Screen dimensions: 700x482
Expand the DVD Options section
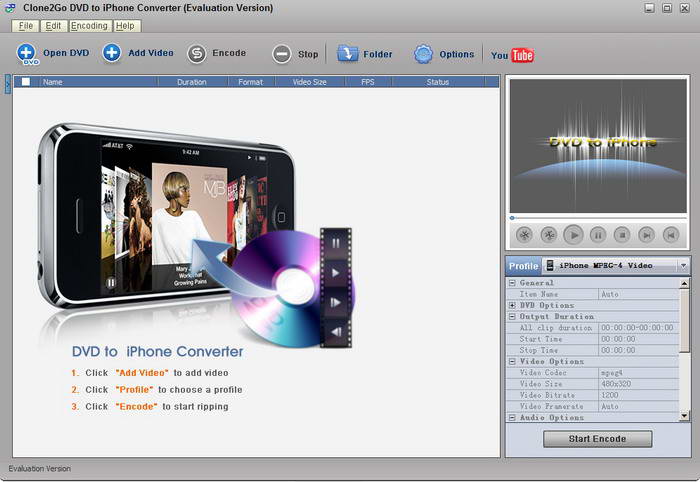click(x=512, y=305)
